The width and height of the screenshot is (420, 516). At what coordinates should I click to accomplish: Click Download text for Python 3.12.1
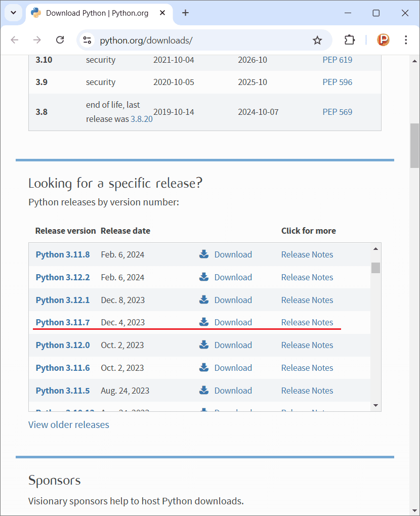tap(233, 300)
